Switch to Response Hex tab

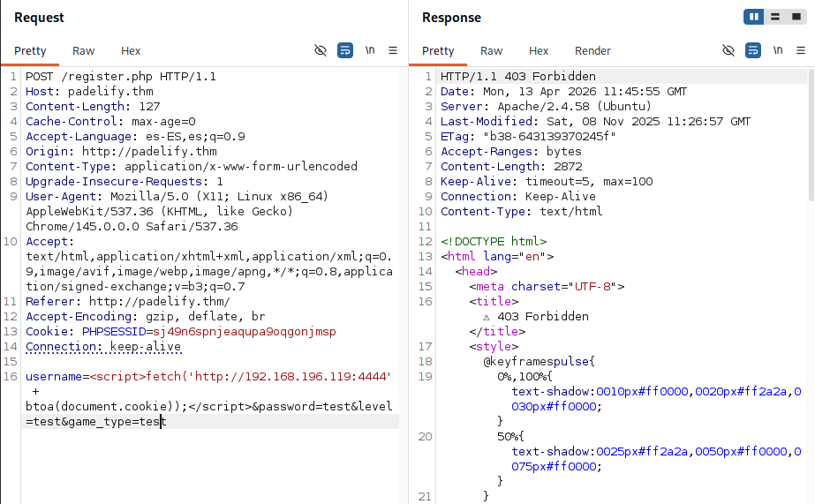point(539,51)
